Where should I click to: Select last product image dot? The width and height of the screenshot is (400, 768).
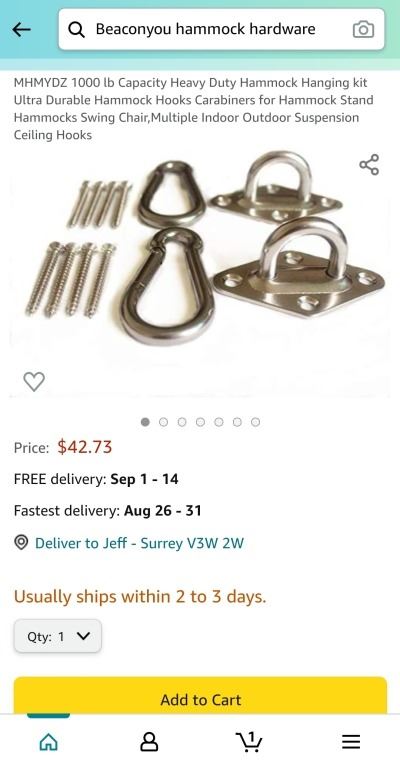(x=256, y=422)
